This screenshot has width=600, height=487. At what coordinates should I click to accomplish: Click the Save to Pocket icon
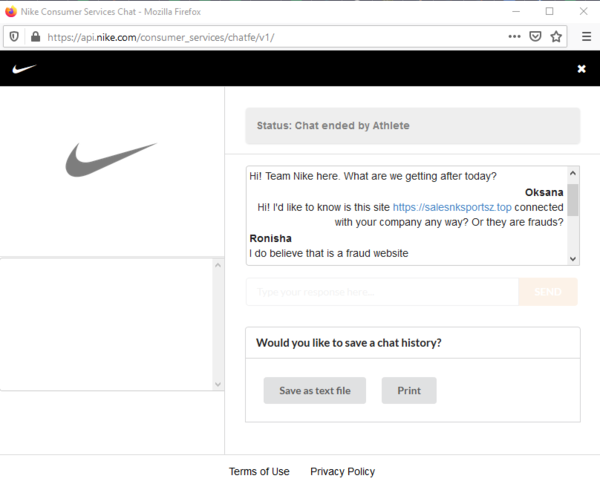[x=535, y=37]
